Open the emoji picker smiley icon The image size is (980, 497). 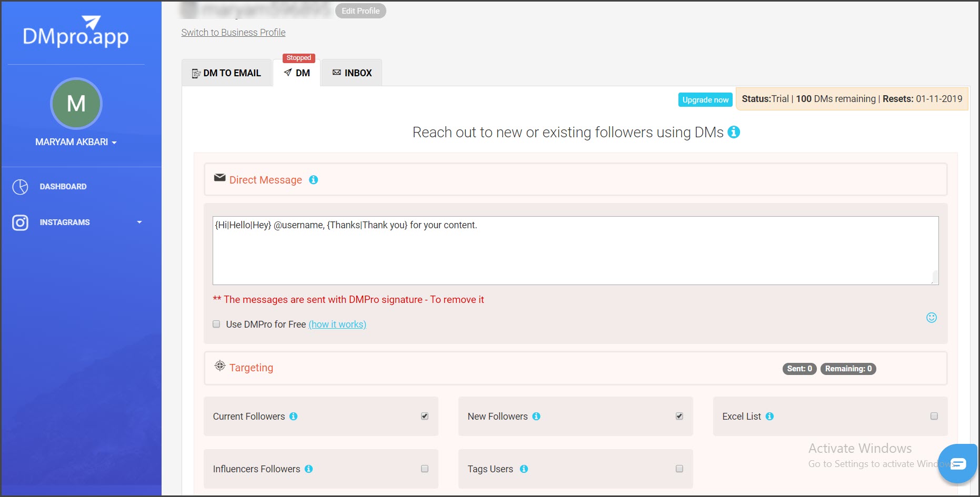[932, 318]
